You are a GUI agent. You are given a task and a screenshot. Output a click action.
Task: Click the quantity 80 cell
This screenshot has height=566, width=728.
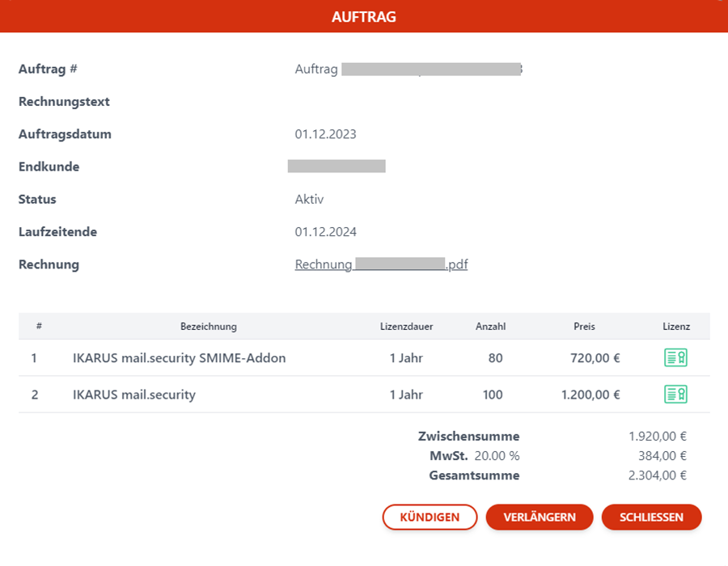pyautogui.click(x=495, y=358)
